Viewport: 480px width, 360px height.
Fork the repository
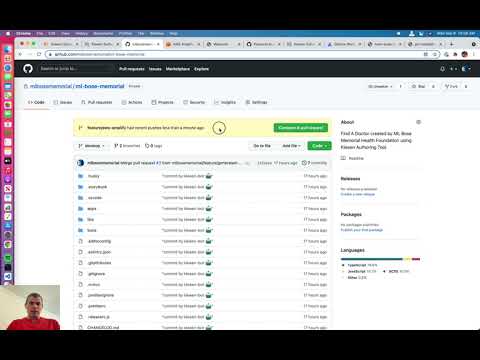tap(451, 86)
